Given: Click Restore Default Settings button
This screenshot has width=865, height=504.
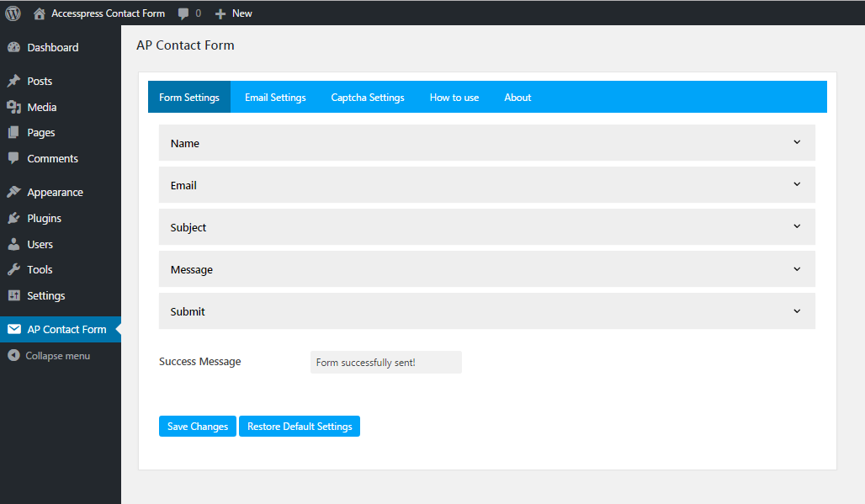Looking at the screenshot, I should click(300, 427).
